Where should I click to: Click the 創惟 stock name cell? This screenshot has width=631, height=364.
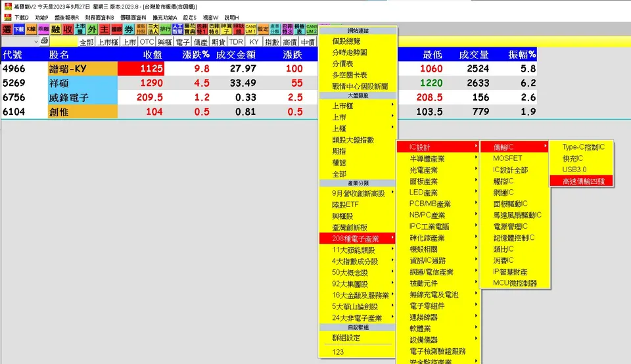coord(83,112)
